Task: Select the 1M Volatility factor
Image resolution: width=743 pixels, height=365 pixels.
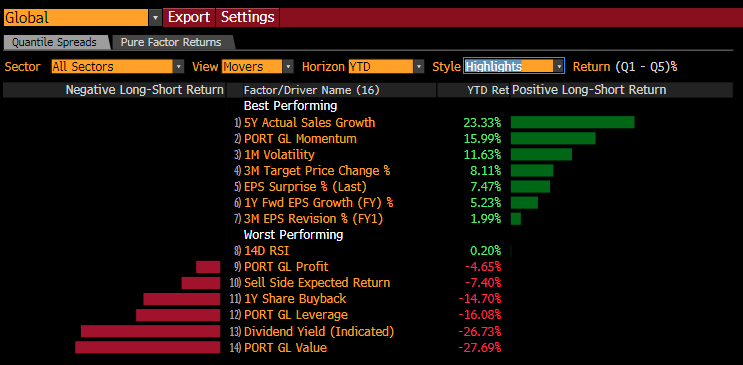Action: pos(279,155)
